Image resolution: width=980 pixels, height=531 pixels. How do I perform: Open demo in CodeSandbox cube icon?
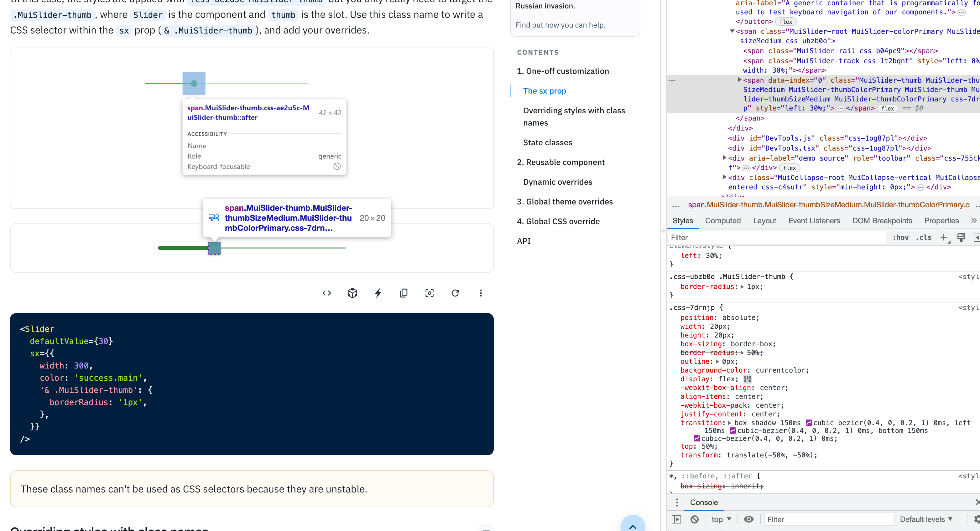point(352,293)
